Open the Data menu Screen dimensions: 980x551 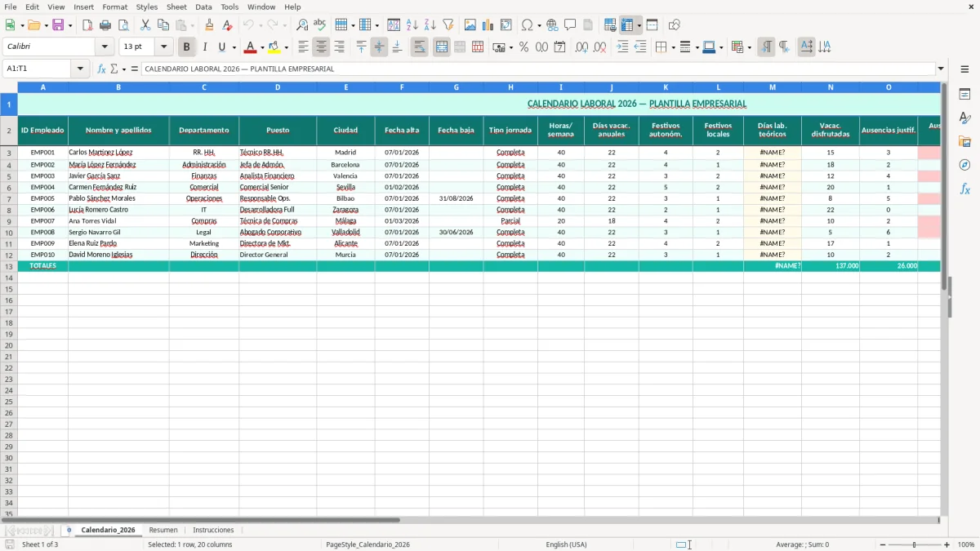coord(203,7)
